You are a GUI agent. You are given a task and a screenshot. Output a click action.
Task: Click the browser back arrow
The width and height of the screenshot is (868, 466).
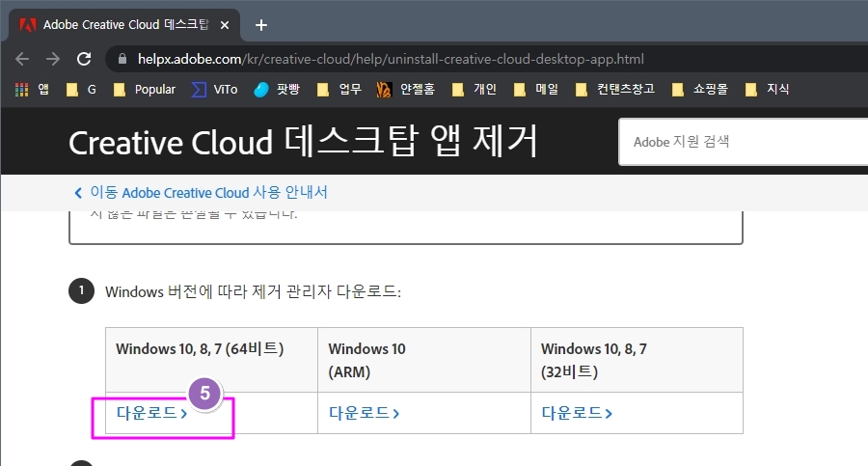(22, 59)
